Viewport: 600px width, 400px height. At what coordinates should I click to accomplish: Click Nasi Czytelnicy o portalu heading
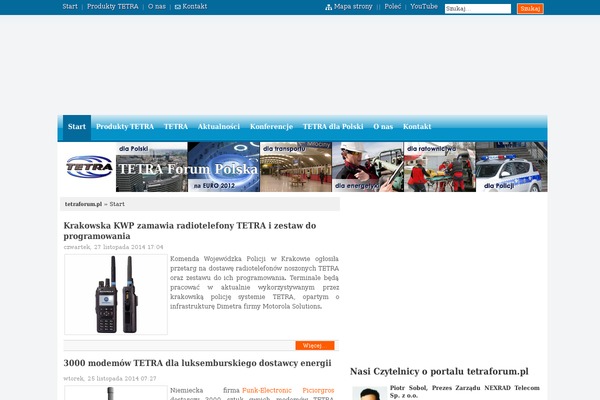(439, 371)
